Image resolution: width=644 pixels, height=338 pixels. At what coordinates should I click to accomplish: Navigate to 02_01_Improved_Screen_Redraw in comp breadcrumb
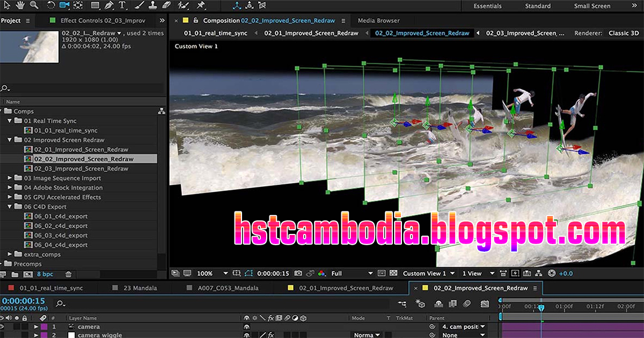click(x=312, y=33)
